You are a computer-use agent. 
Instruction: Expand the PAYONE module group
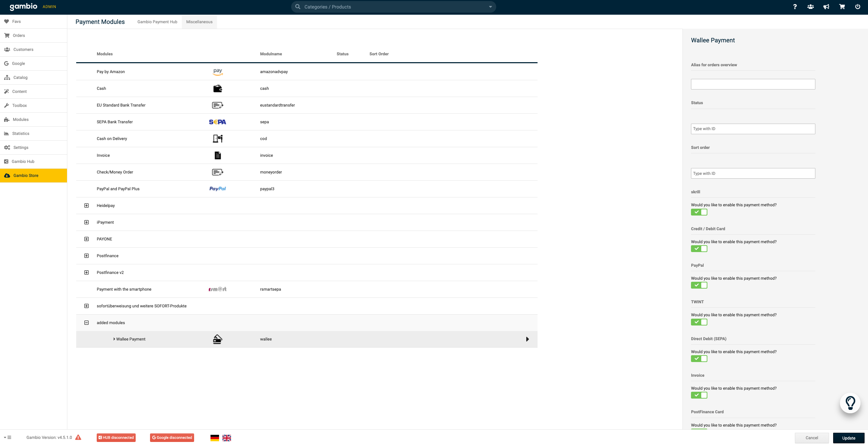click(86, 239)
